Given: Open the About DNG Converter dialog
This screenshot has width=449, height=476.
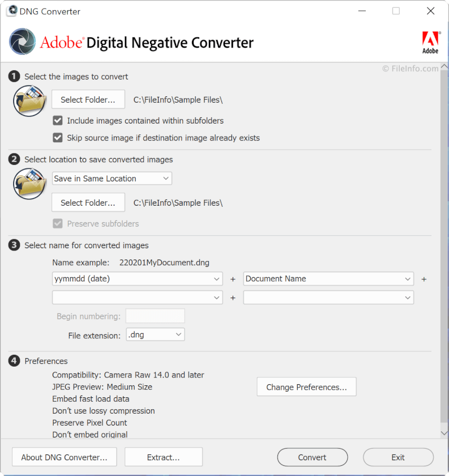Looking at the screenshot, I should 64,457.
